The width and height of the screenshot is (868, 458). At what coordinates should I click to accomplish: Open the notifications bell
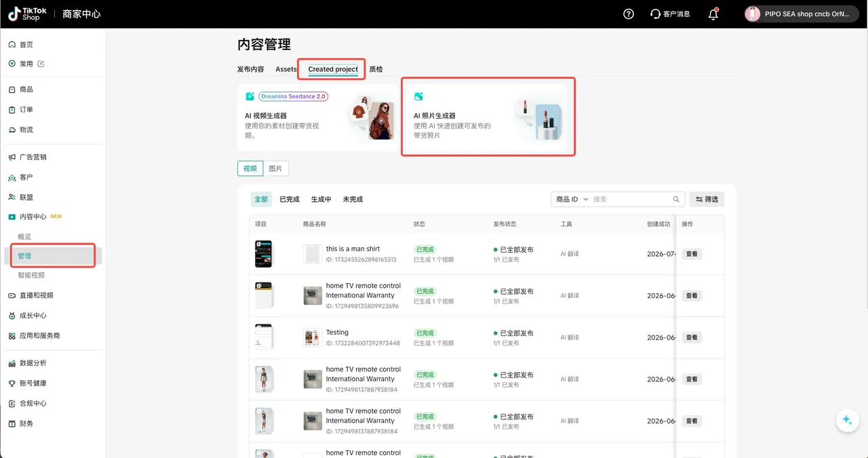[713, 14]
